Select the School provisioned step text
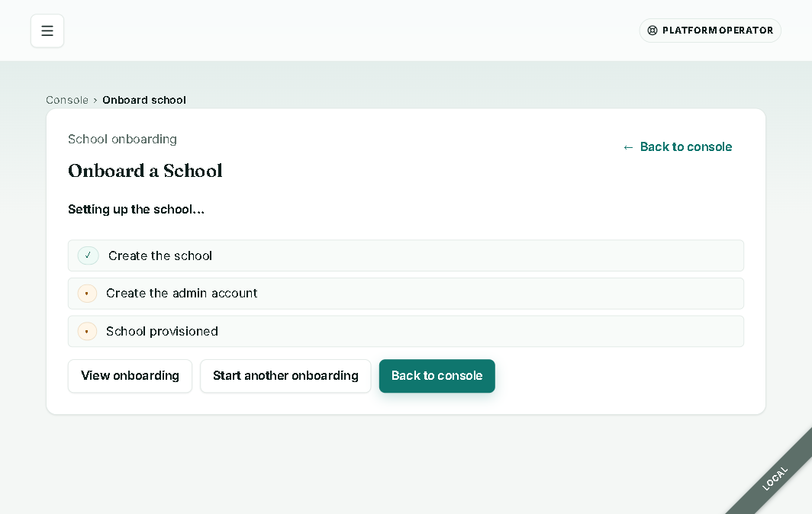 pos(162,331)
